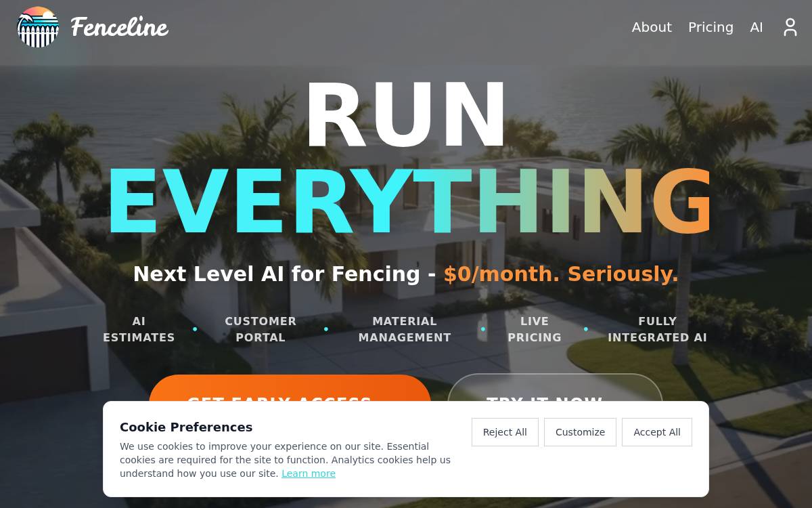The width and height of the screenshot is (812, 508).
Task: Click Next Level AI for Fencing text
Action: 277,274
